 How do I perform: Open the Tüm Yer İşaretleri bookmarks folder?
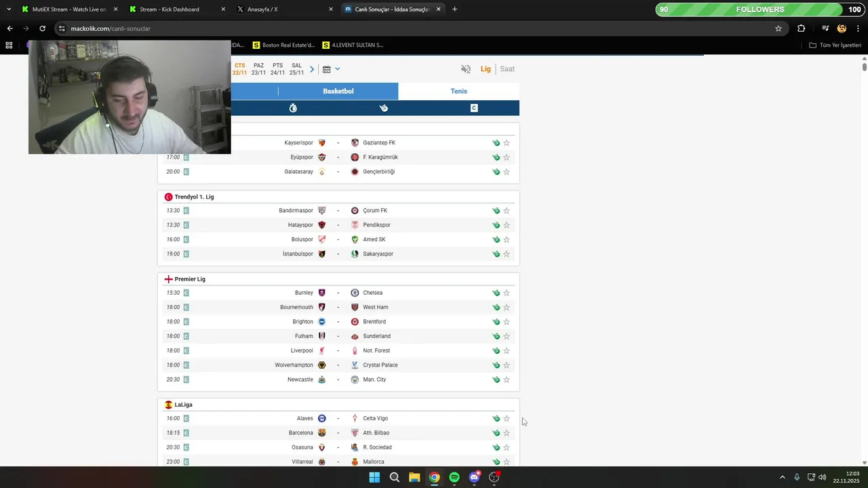click(835, 45)
